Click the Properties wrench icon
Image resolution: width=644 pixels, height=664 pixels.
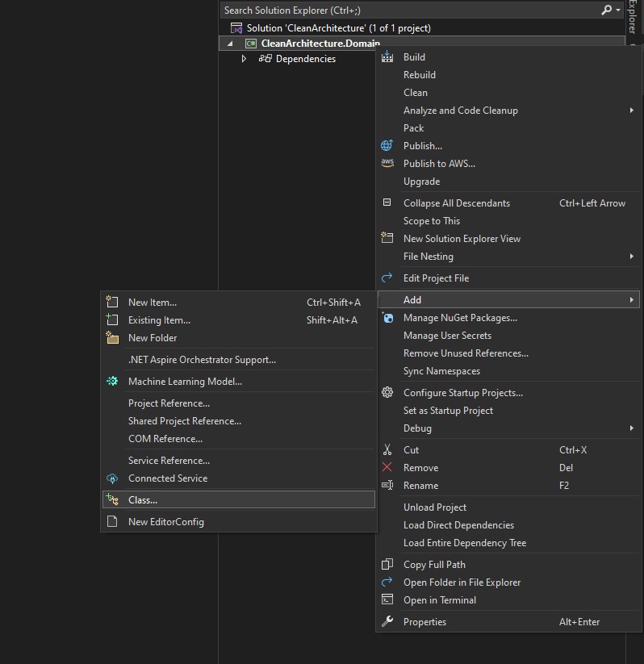[387, 621]
